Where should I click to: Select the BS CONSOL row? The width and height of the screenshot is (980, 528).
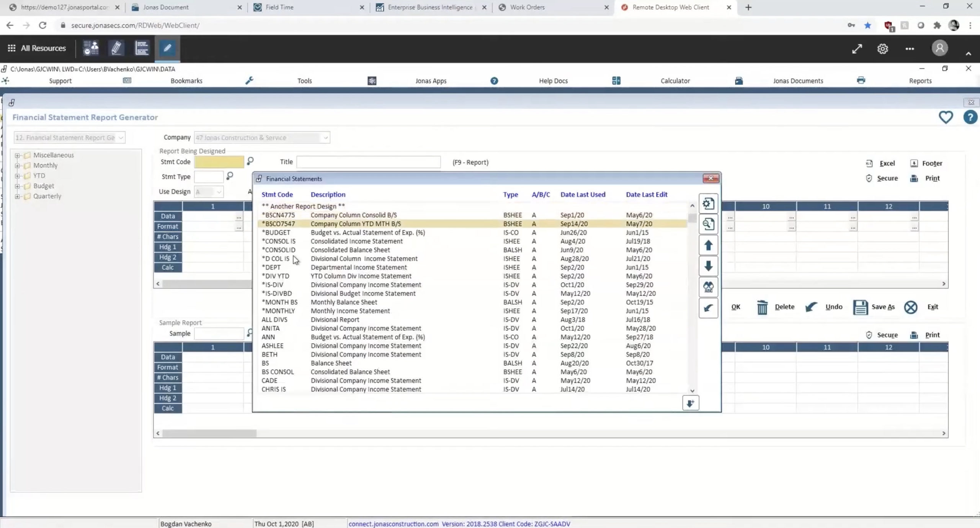[472, 372]
